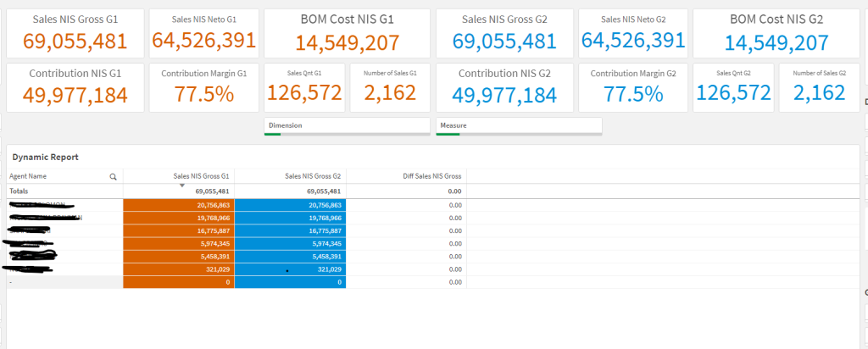Click the blue 0 cell in last row
This screenshot has height=349, width=868.
point(291,282)
